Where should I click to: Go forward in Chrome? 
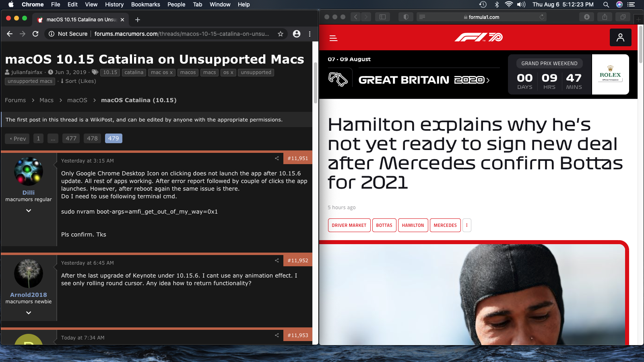coord(23,34)
